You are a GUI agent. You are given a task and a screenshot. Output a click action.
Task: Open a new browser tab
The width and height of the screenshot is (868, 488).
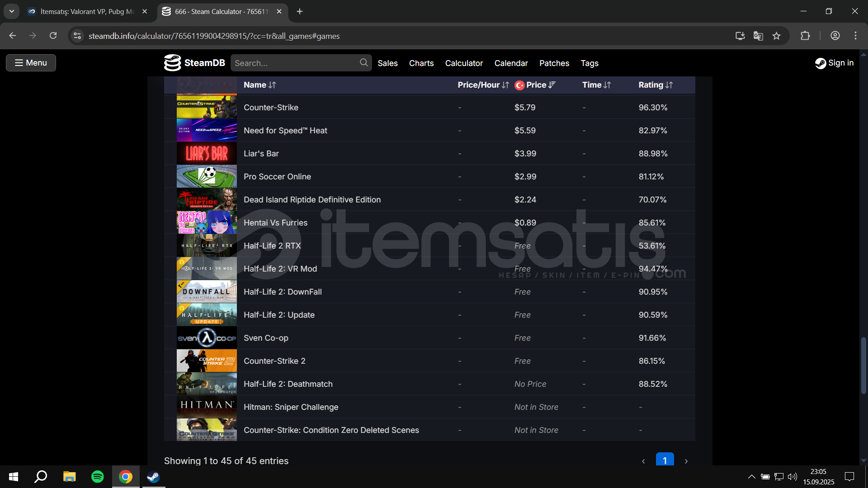click(300, 11)
